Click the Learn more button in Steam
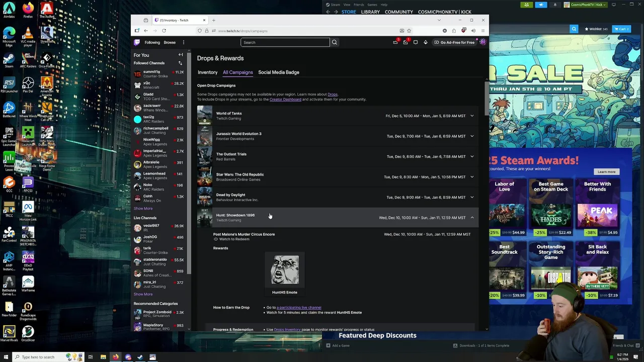The height and width of the screenshot is (362, 644). 606,172
